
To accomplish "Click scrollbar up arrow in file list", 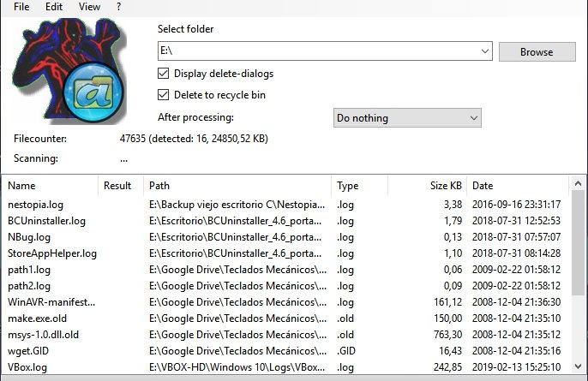I will coord(580,185).
